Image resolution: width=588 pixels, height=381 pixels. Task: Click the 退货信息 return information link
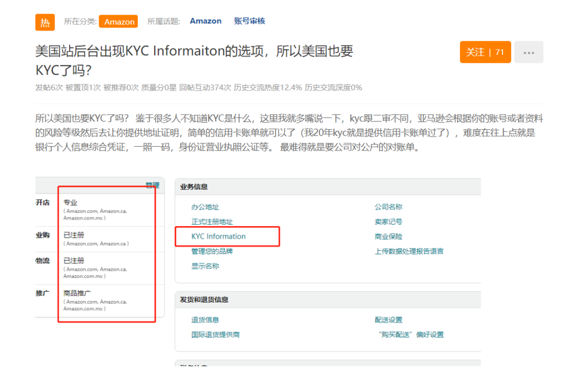(205, 320)
